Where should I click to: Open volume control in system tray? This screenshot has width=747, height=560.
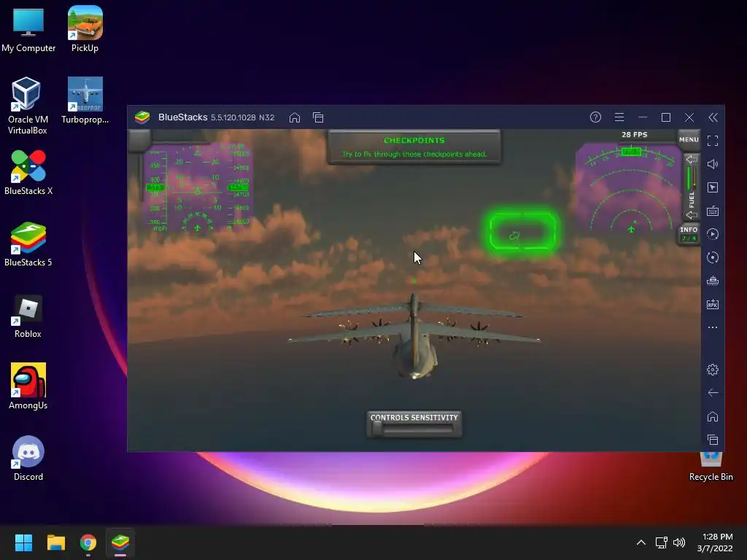(x=679, y=542)
